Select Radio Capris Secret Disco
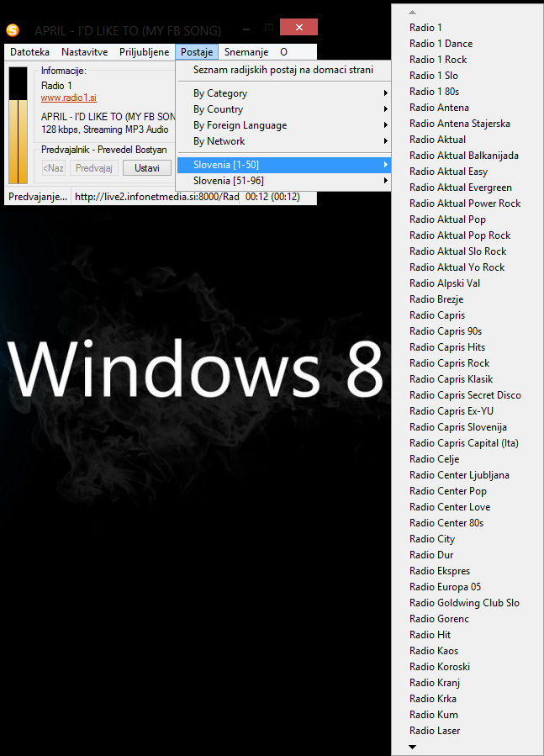Viewport: 544px width, 756px height. pos(467,395)
